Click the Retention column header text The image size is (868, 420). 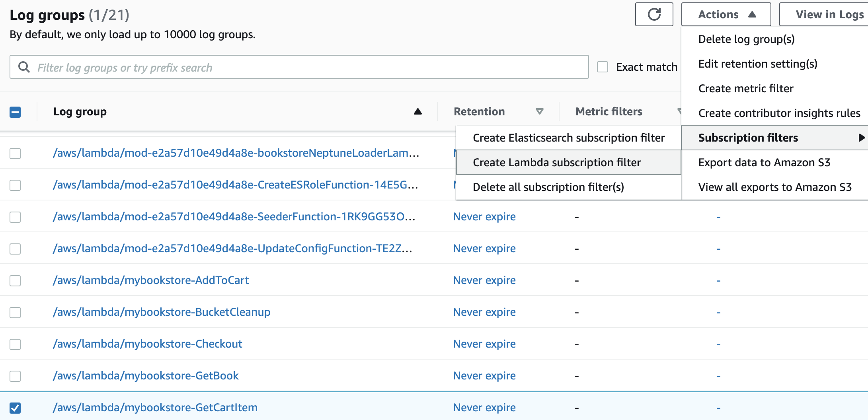click(479, 112)
